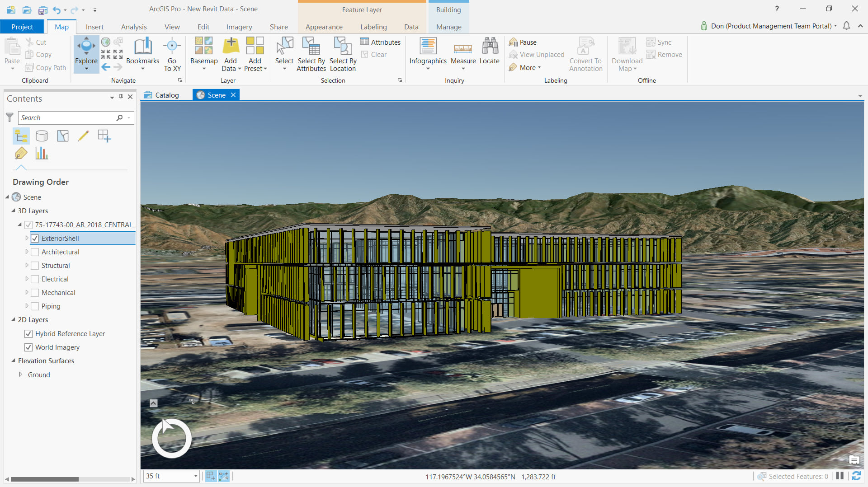The width and height of the screenshot is (868, 487).
Task: Collapse the 3D Layers group
Action: pyautogui.click(x=13, y=211)
